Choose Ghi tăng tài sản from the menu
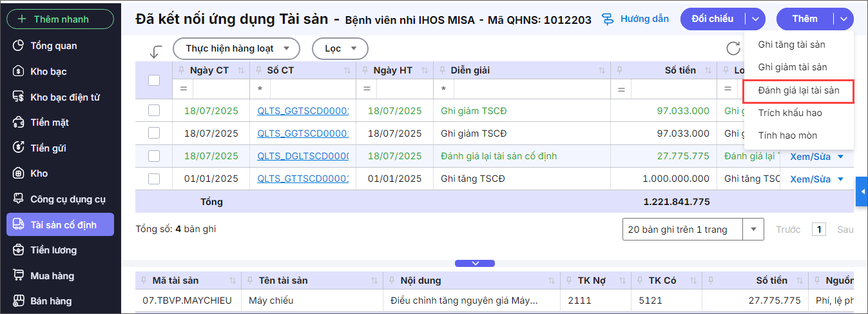The width and height of the screenshot is (868, 314). click(x=792, y=44)
